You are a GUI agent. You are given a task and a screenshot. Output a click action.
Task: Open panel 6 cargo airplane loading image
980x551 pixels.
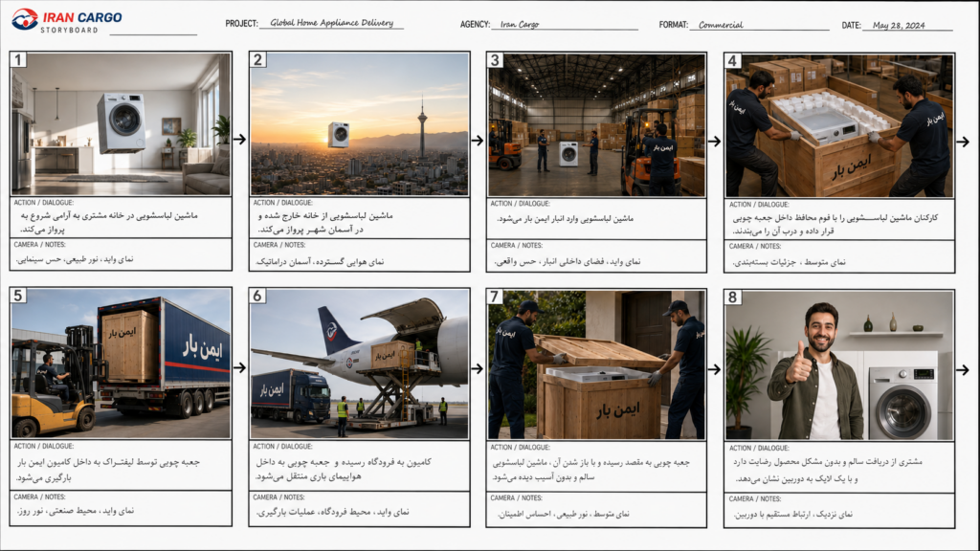pyautogui.click(x=360, y=364)
